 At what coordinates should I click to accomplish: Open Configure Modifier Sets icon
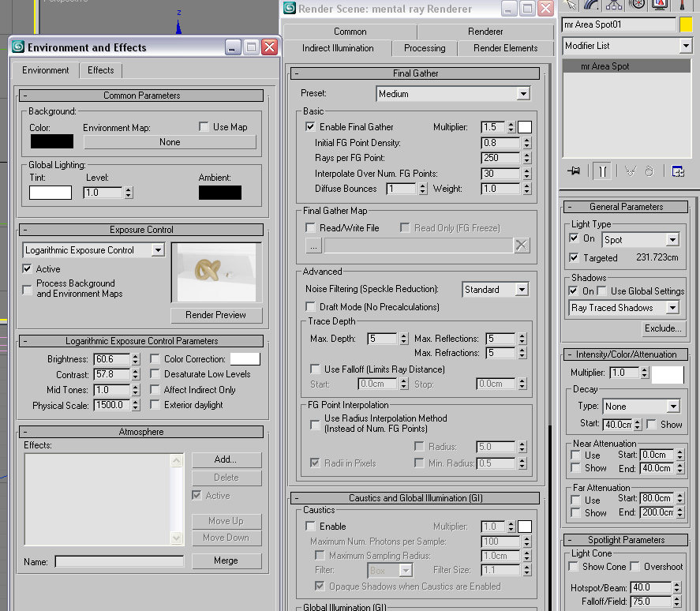point(678,171)
